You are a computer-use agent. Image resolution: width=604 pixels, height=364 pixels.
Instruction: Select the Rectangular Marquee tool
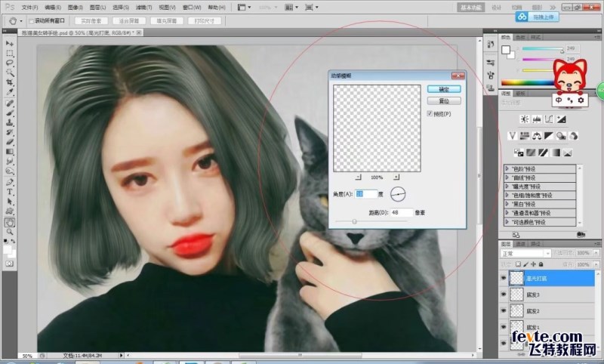point(10,54)
